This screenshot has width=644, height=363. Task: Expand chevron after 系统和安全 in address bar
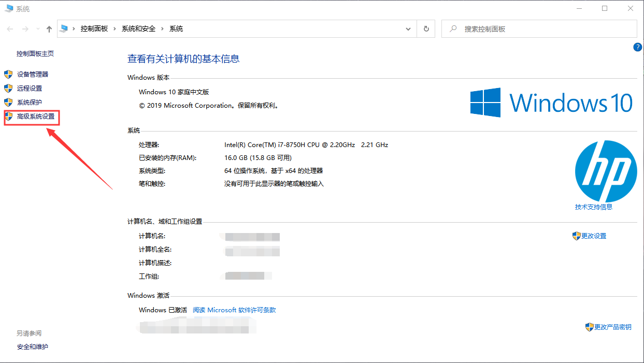point(162,29)
